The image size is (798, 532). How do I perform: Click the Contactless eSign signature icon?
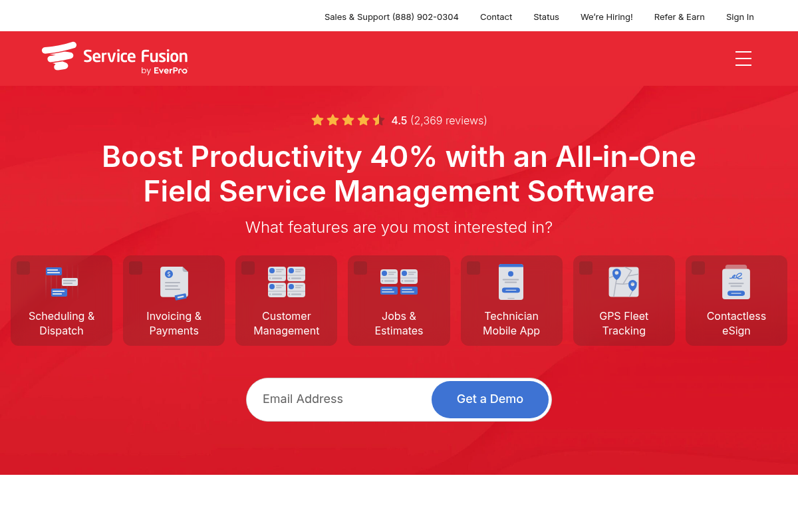736,282
